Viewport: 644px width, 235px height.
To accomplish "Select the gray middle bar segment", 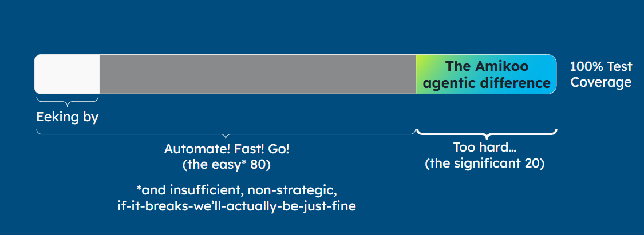I will pyautogui.click(x=258, y=74).
